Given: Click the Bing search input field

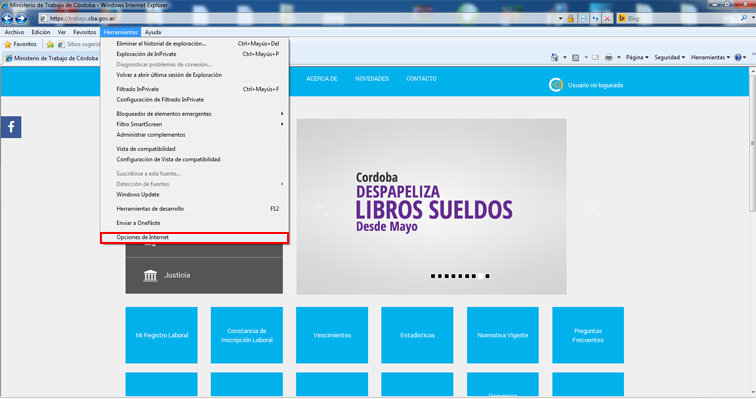Looking at the screenshot, I should (682, 18).
